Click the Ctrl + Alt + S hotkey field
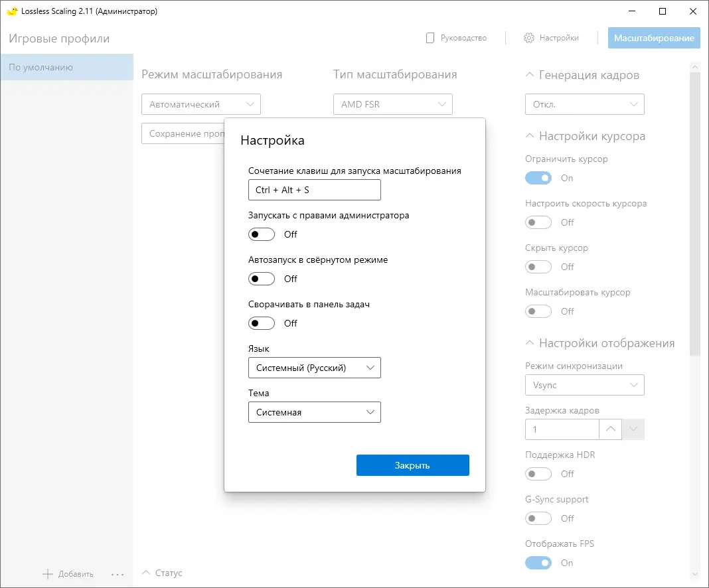This screenshot has height=588, width=709. pyautogui.click(x=314, y=190)
